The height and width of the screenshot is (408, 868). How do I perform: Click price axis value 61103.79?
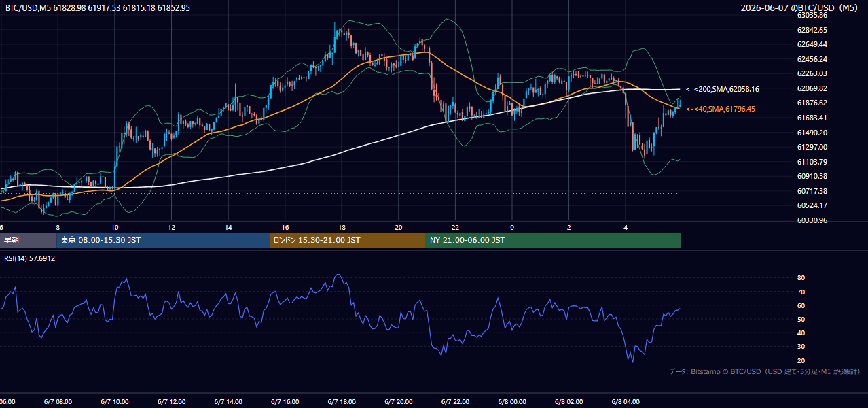812,162
